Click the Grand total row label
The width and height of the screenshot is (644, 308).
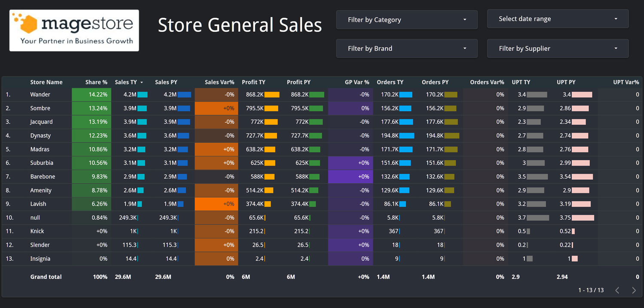tap(46, 277)
